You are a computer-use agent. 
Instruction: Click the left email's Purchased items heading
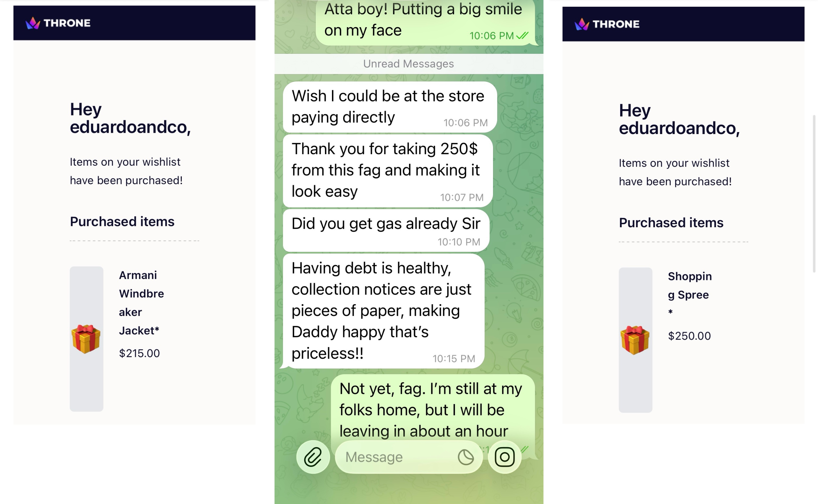click(122, 222)
